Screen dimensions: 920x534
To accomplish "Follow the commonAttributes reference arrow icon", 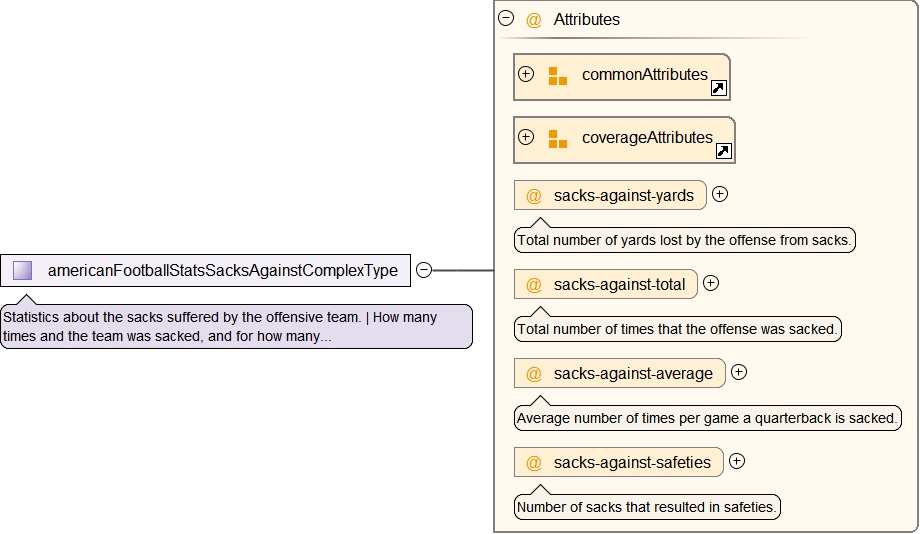I will click(718, 89).
